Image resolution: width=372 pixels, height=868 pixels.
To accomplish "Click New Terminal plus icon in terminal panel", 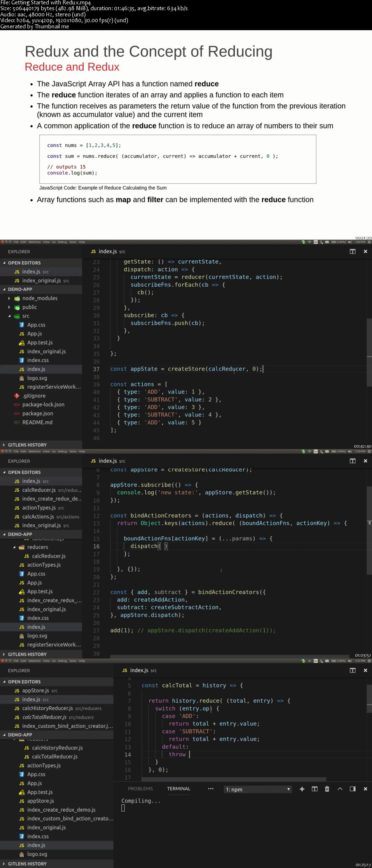I will click(302, 789).
